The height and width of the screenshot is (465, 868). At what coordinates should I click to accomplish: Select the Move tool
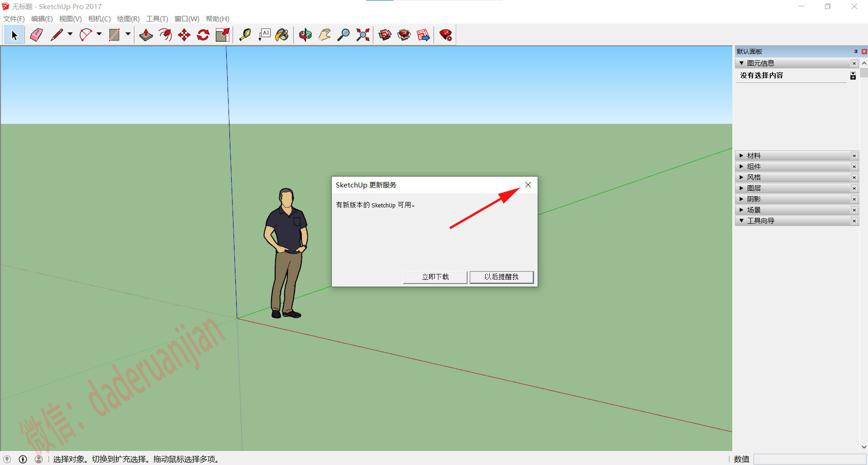pyautogui.click(x=184, y=35)
